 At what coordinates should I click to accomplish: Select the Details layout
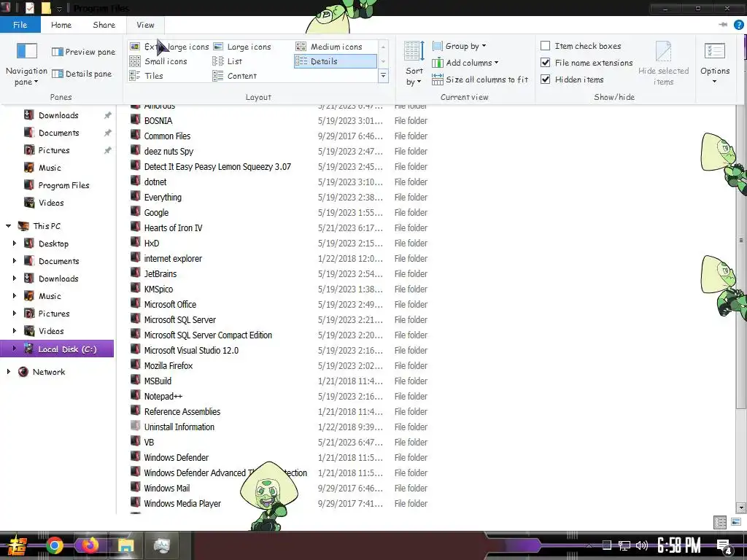coord(335,61)
